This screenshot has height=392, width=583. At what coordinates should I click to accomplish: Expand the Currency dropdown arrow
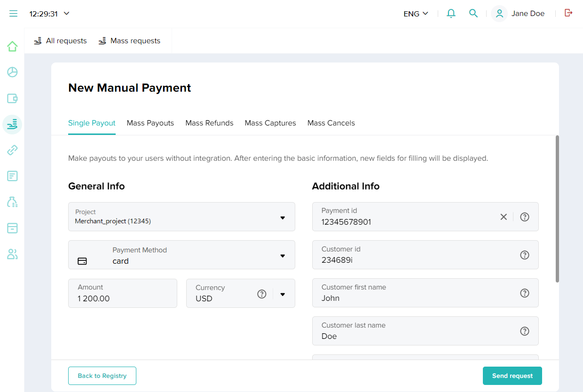tap(283, 294)
